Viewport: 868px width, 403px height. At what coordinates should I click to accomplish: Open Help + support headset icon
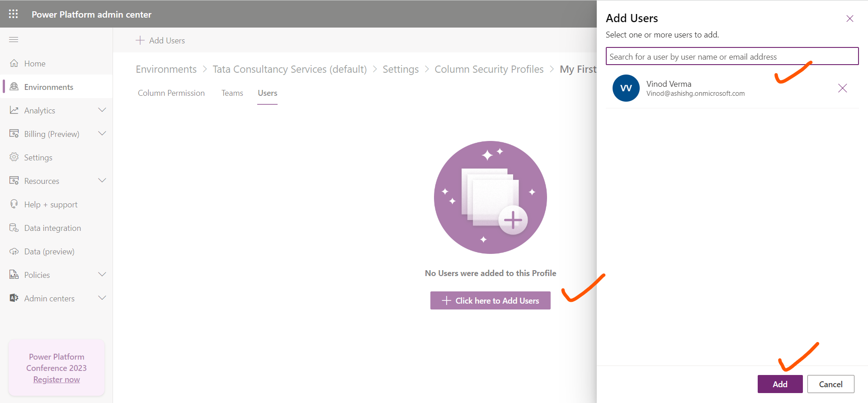pyautogui.click(x=14, y=204)
